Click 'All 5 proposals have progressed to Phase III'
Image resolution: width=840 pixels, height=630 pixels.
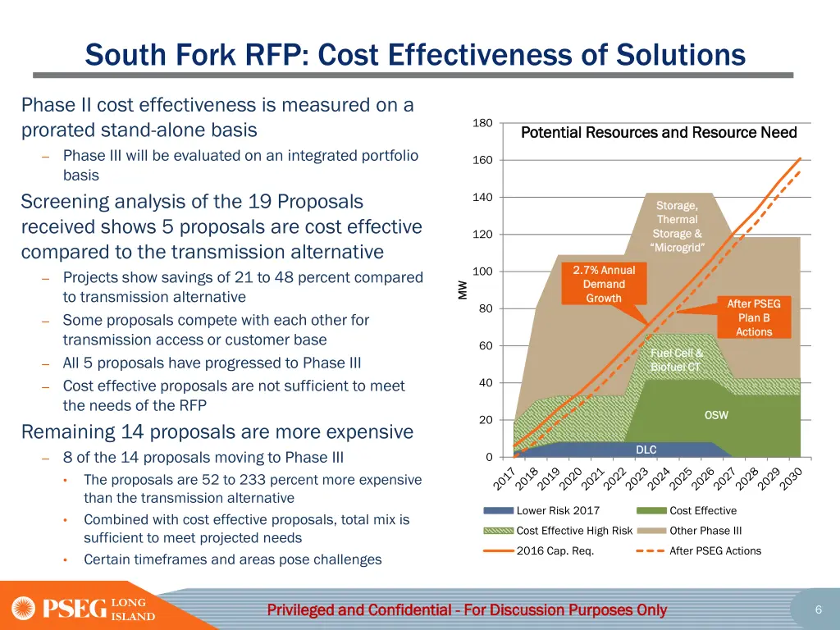pyautogui.click(x=212, y=363)
